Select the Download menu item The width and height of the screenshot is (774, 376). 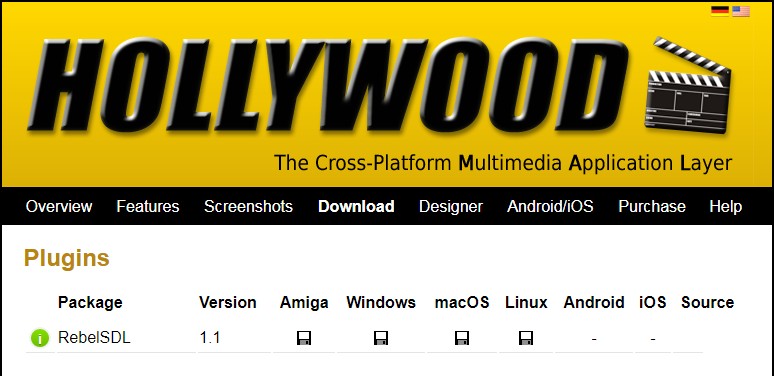click(x=356, y=206)
